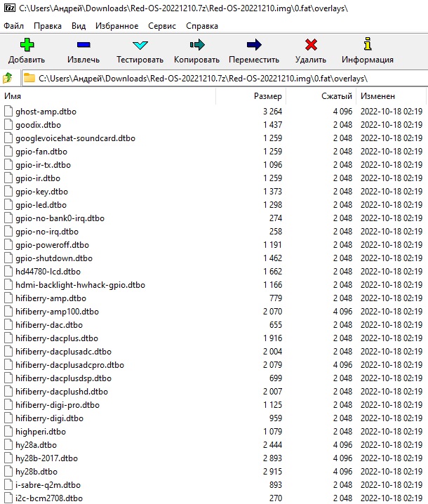Select googlevoicehat-soundcard.dtbo file name
The height and width of the screenshot is (504, 428).
pyautogui.click(x=76, y=138)
